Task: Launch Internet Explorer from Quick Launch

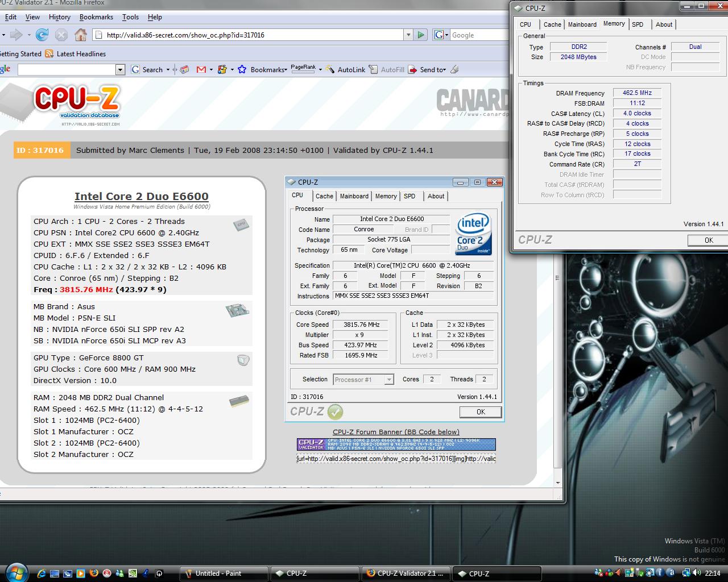Action: [x=42, y=573]
